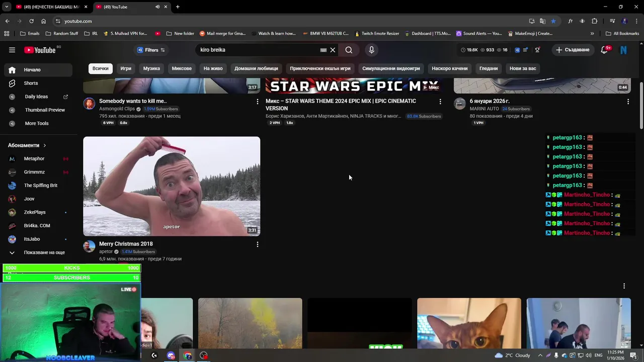Click the trophy extension icon
The height and width of the screenshot is (362, 644).
[537, 50]
